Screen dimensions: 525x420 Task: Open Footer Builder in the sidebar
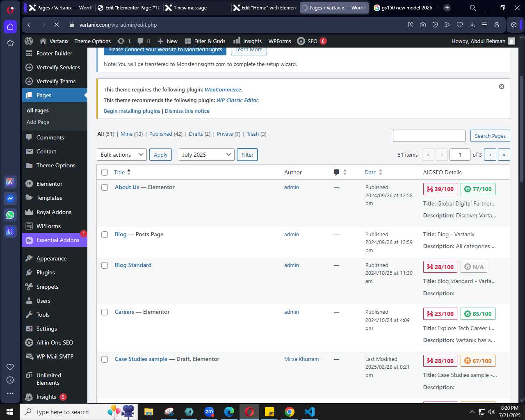coord(54,53)
